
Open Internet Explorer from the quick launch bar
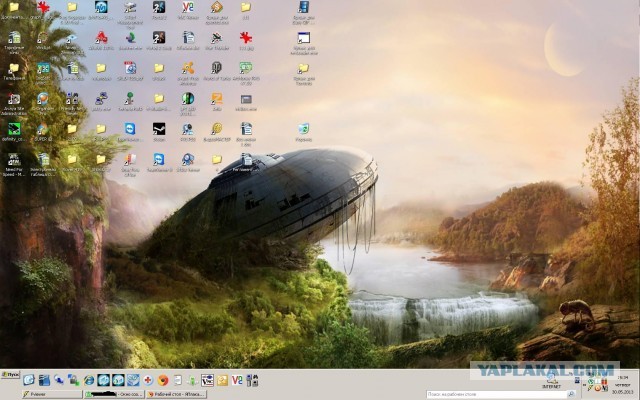coord(89,380)
